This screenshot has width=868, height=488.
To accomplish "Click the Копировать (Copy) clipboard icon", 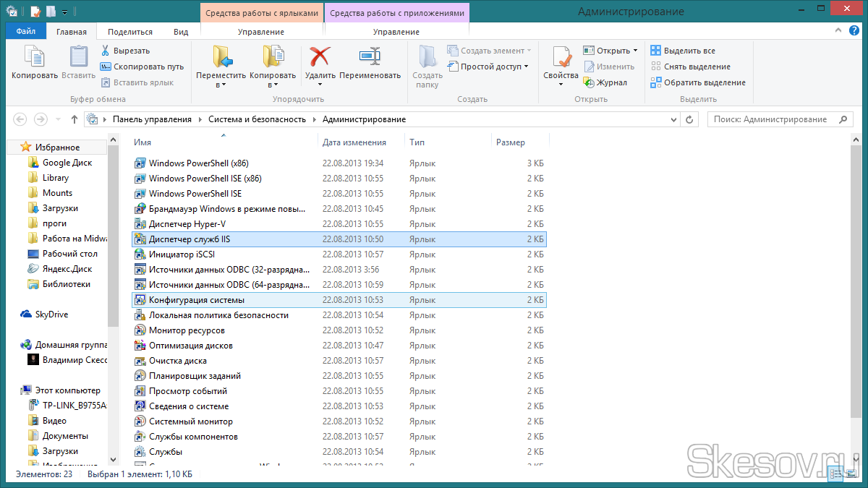I will (x=34, y=58).
